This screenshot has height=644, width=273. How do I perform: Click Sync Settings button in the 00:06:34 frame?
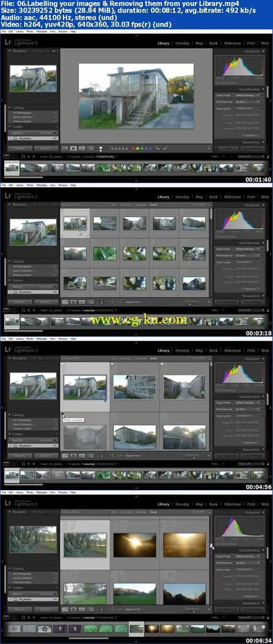point(252,609)
